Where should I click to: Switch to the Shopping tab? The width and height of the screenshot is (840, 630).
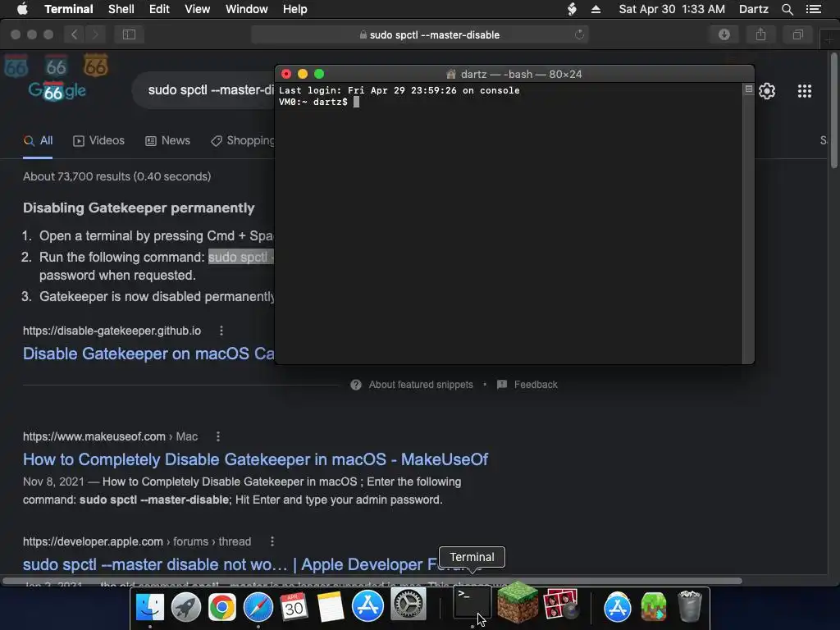pyautogui.click(x=243, y=141)
